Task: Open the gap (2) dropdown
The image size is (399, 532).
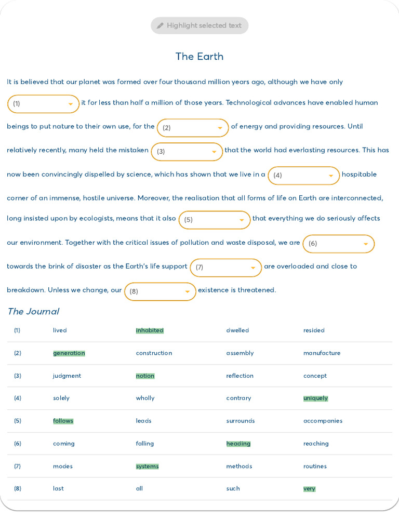Action: [x=193, y=128]
